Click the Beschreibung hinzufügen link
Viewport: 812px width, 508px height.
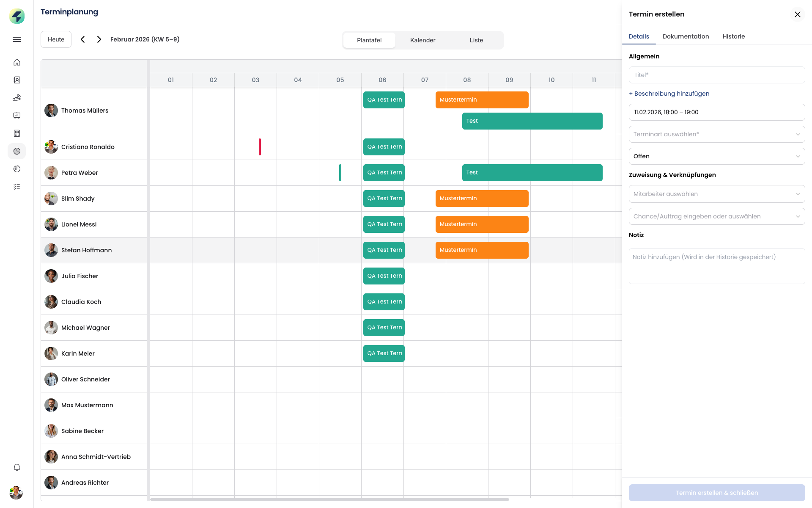click(x=669, y=94)
